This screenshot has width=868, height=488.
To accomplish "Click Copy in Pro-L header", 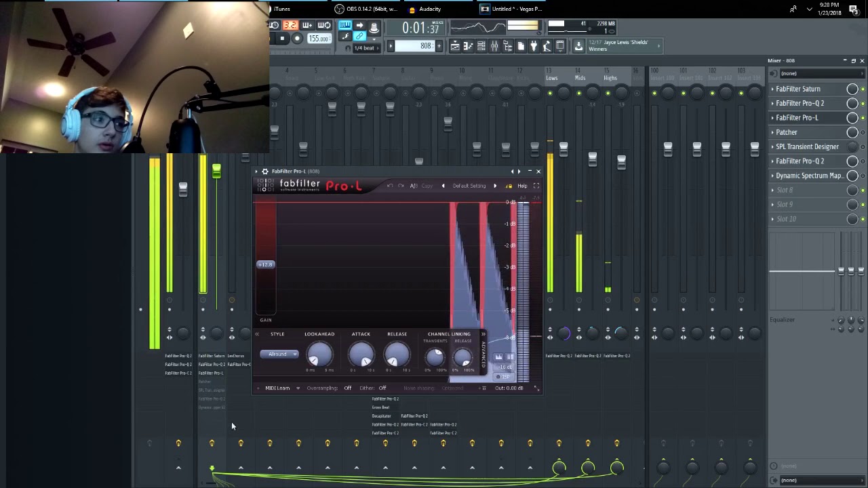I will click(x=427, y=186).
